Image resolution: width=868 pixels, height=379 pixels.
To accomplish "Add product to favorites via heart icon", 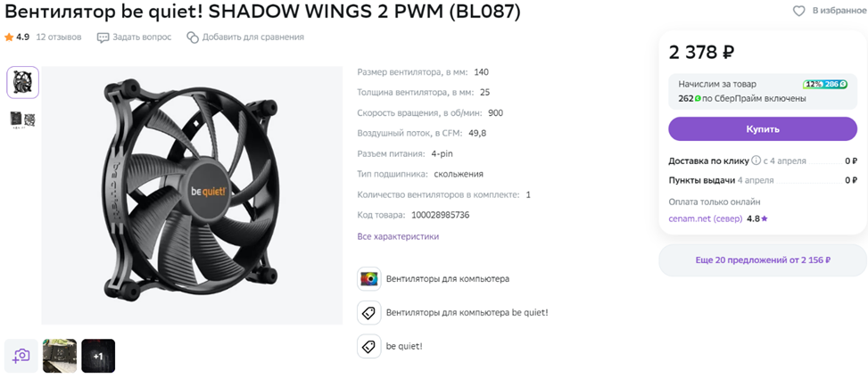I will click(x=798, y=11).
